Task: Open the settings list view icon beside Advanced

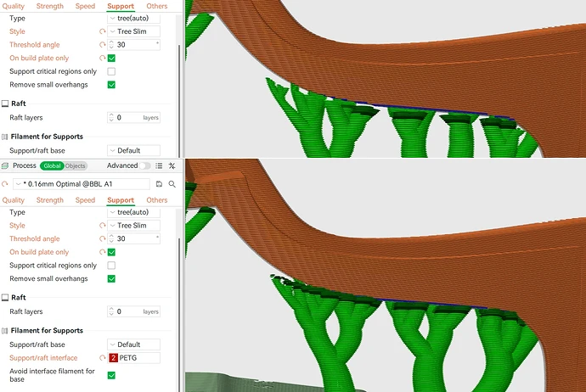Action: 159,165
